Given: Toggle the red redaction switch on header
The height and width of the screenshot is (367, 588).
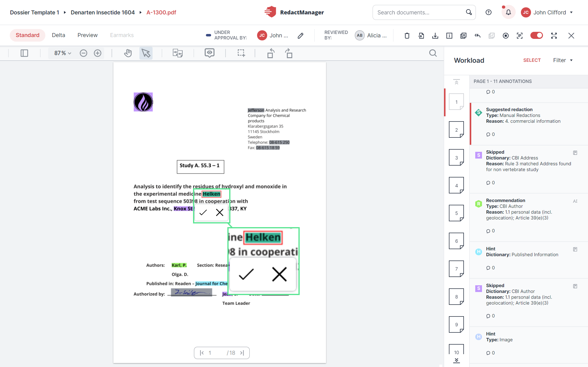Looking at the screenshot, I should point(537,36).
